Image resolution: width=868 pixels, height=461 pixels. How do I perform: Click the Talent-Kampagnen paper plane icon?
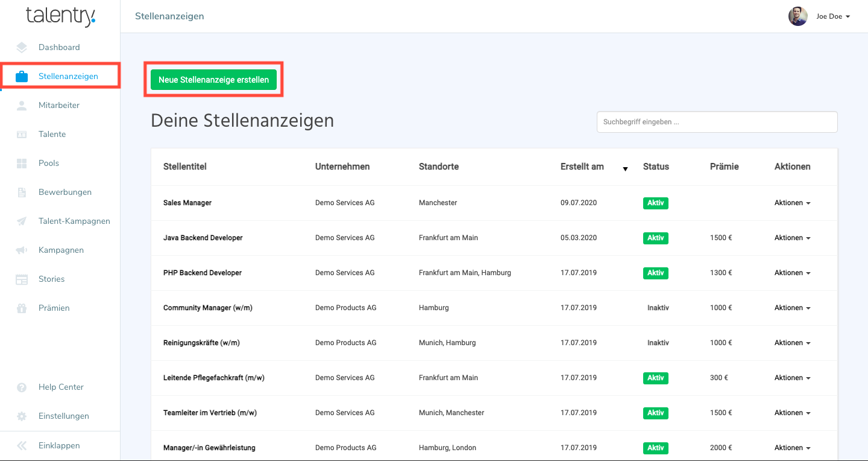pyautogui.click(x=22, y=221)
